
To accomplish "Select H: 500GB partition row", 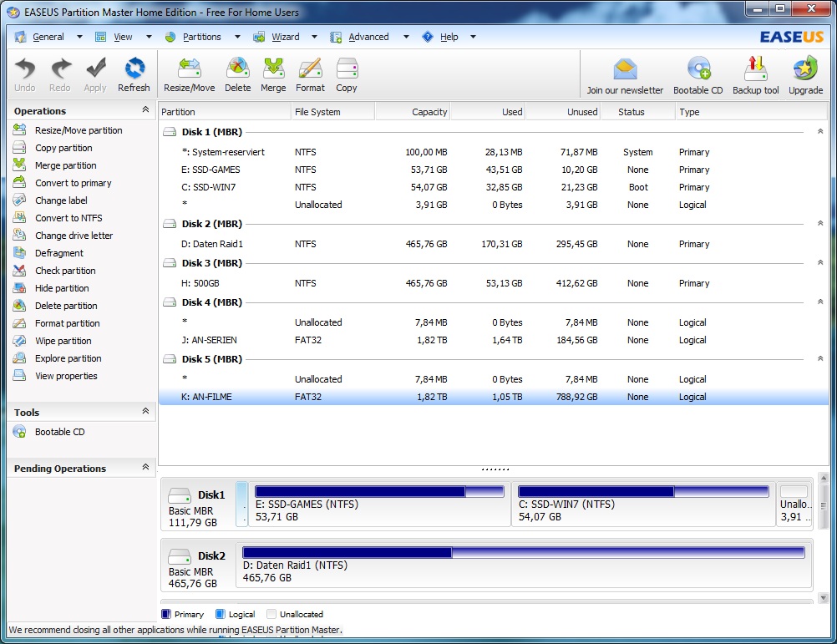I will pyautogui.click(x=493, y=283).
